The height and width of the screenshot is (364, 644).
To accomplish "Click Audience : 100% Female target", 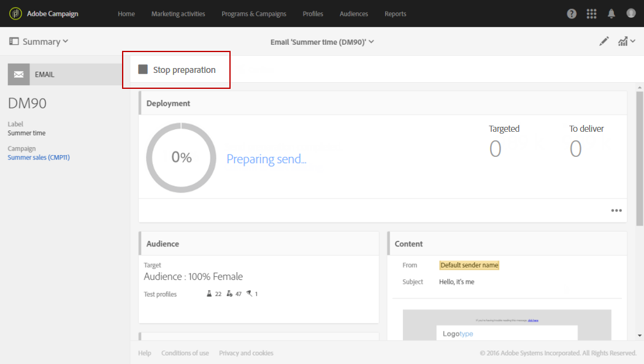I will pos(193,276).
